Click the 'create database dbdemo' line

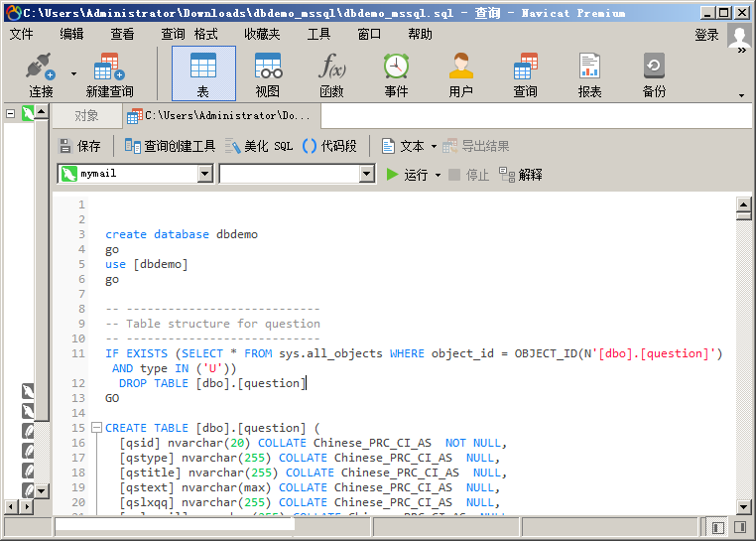[x=182, y=234]
